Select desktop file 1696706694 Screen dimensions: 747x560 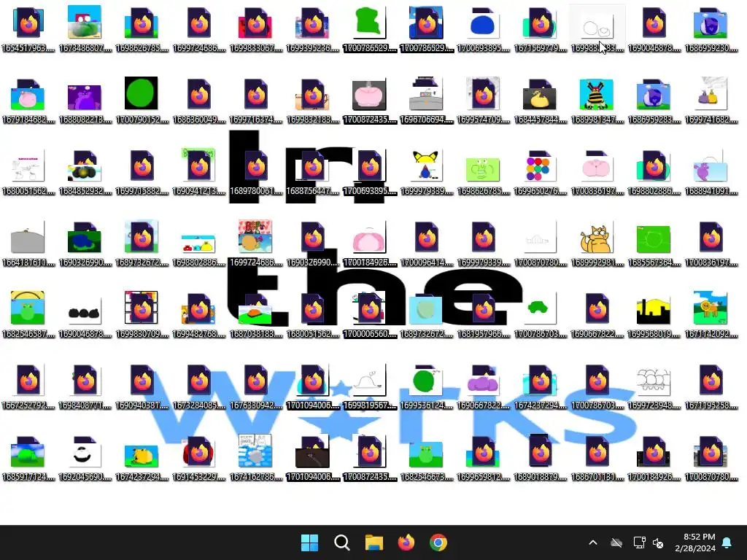[426, 101]
